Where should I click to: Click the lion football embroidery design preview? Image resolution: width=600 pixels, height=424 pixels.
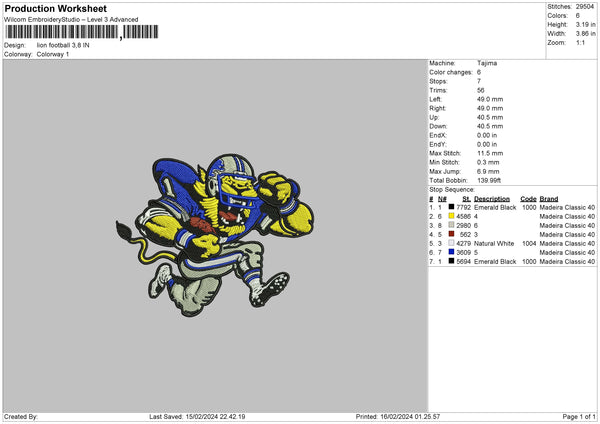pyautogui.click(x=215, y=235)
